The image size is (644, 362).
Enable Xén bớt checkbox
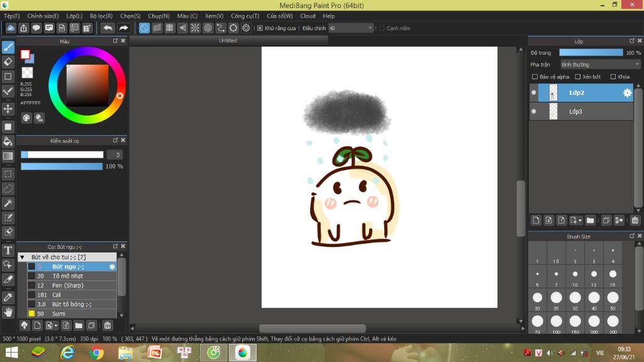coord(577,77)
